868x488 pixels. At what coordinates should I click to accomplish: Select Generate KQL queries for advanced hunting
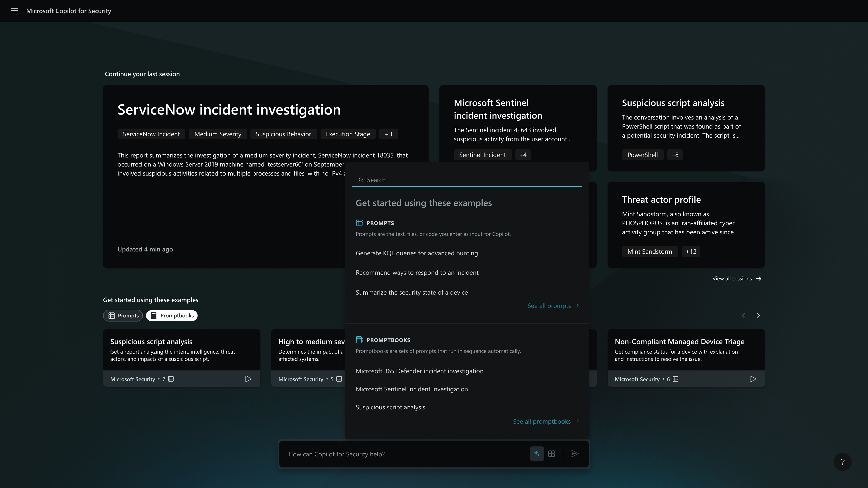(x=416, y=253)
